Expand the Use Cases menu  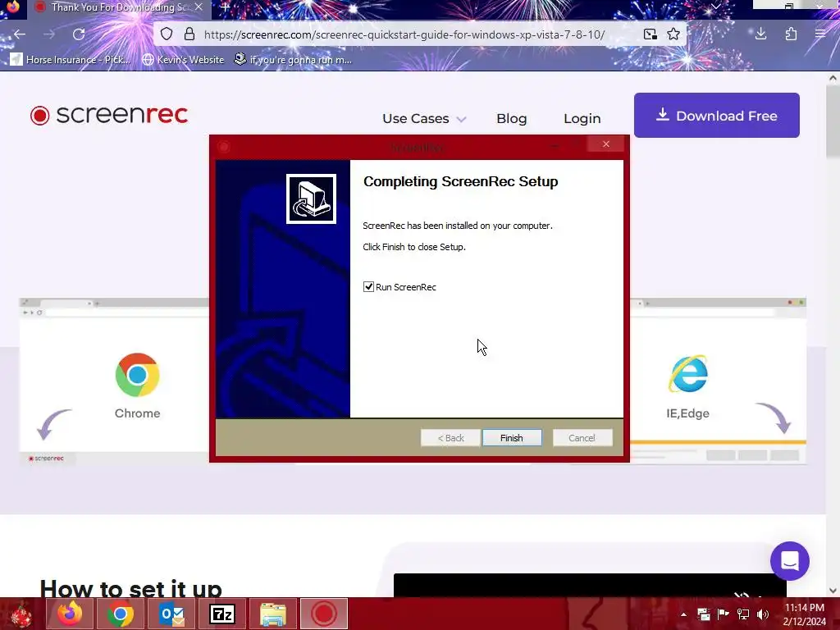(424, 118)
